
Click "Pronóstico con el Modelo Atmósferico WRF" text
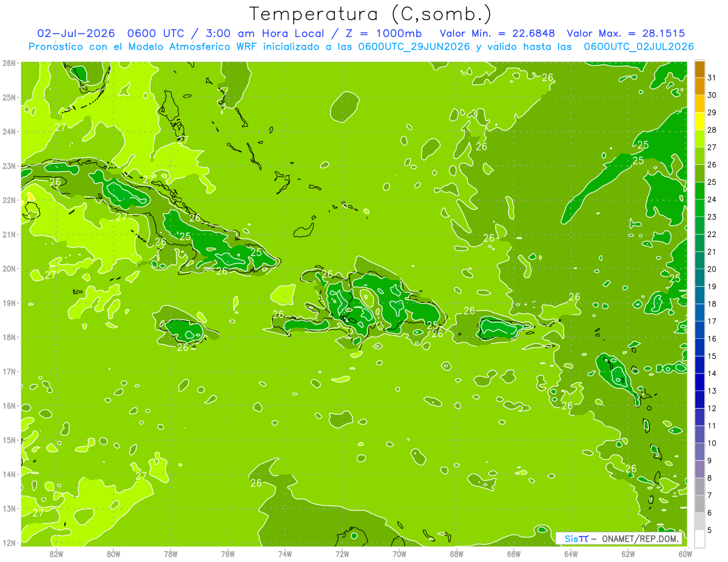(144, 47)
